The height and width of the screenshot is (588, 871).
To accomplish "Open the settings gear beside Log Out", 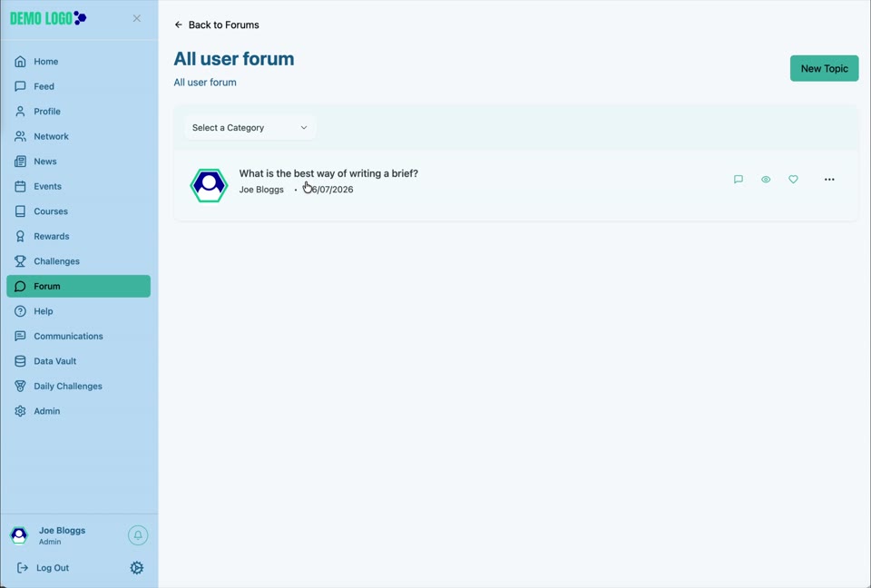I will (x=137, y=567).
